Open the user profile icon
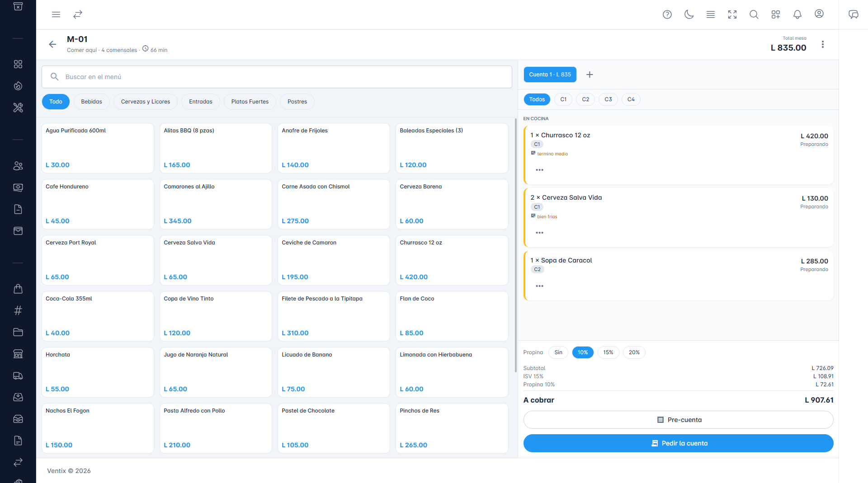This screenshot has width=868, height=483. point(819,14)
